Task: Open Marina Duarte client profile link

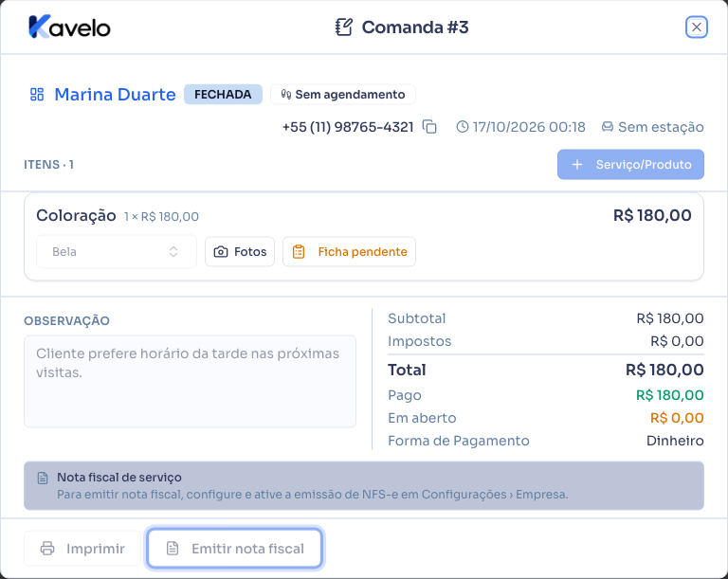Action: point(115,95)
